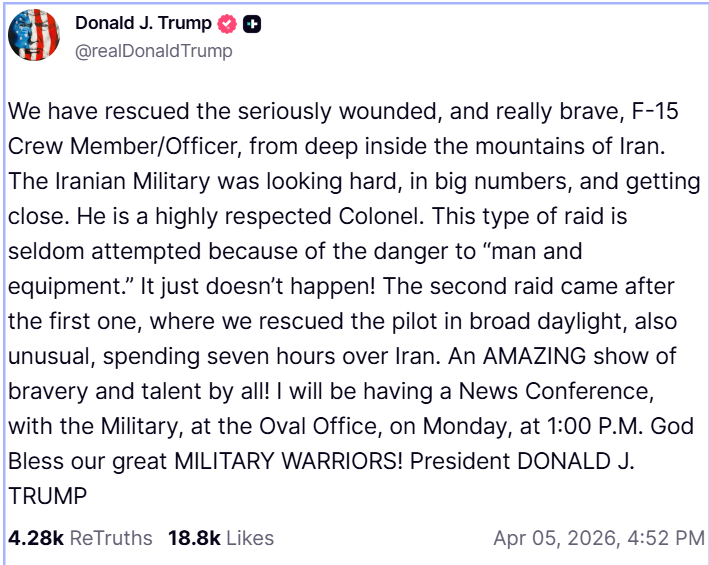This screenshot has height=565, width=709.
Task: Visit the @realDonaldTrump handle link
Action: pyautogui.click(x=154, y=50)
